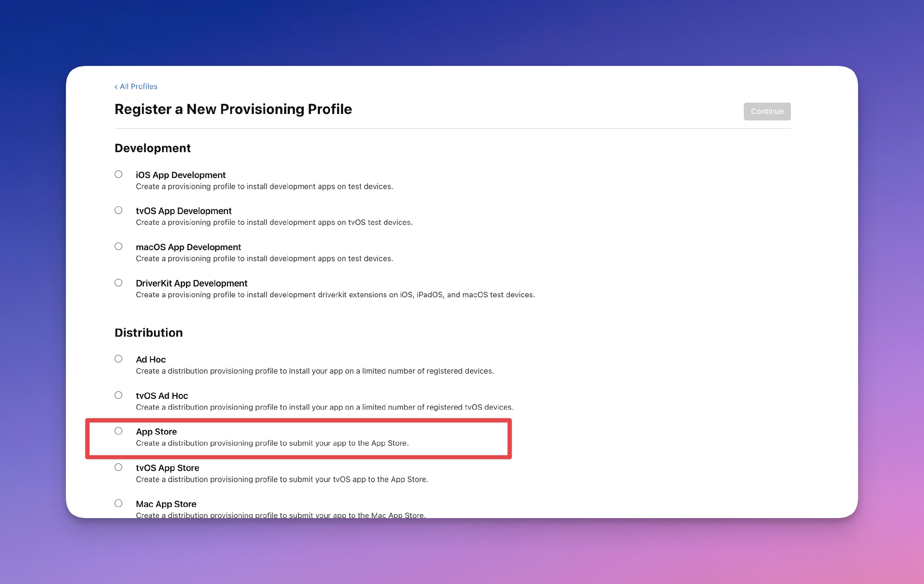Go back to All Profiles
Screen dimensions: 924x584
tap(136, 86)
